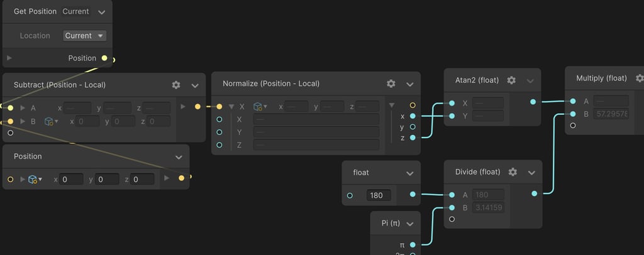
Task: Open settings gear on Multiply node
Action: (640, 78)
